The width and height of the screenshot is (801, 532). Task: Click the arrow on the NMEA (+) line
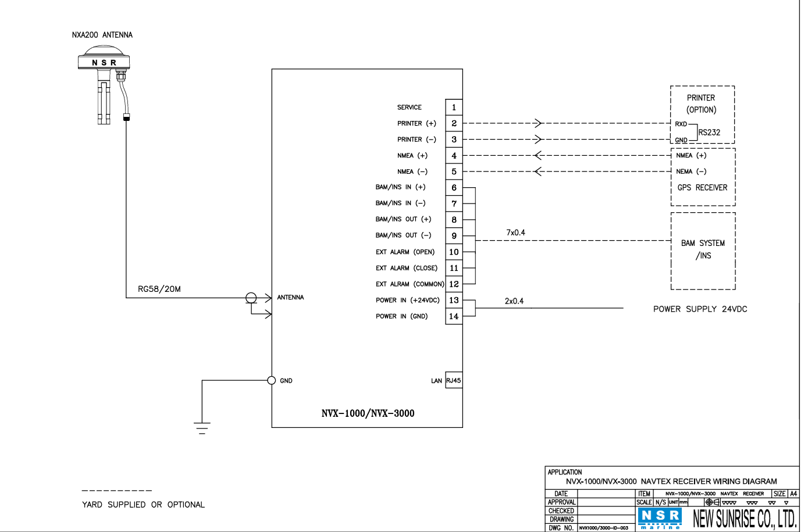tap(538, 155)
